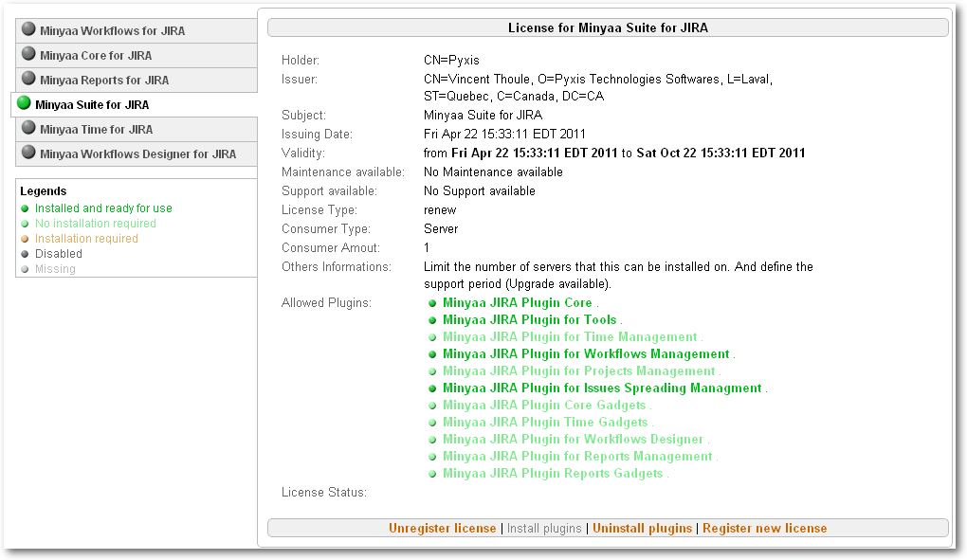Click the grey status ball beside Minyaa Core for JIRA
This screenshot has width=967, height=560.
click(x=28, y=54)
